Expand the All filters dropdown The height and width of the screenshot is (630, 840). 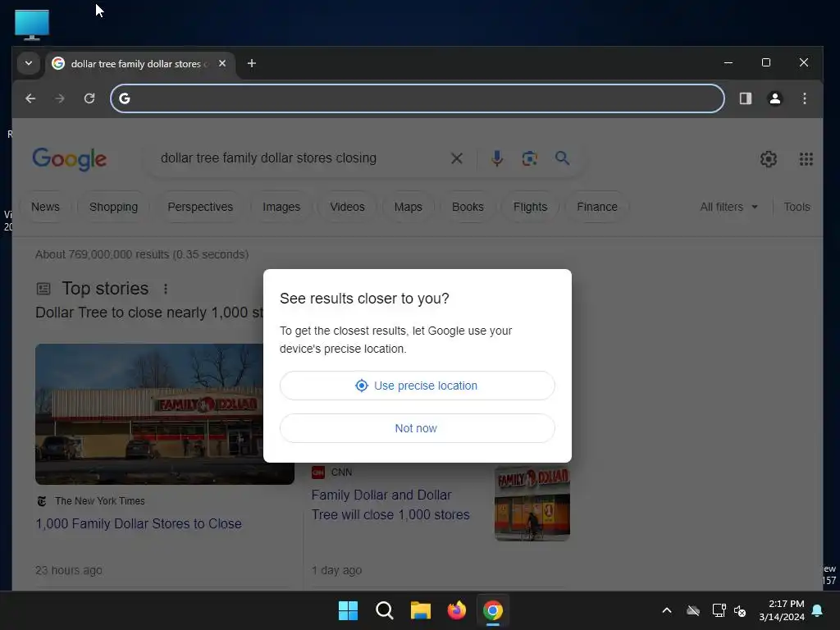click(728, 207)
